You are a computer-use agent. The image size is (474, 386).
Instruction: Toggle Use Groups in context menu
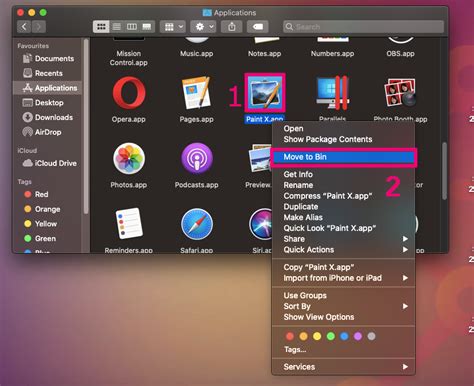(343, 296)
